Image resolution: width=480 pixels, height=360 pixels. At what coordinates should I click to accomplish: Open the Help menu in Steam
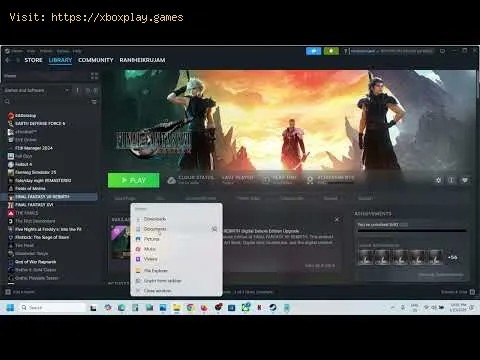77,51
